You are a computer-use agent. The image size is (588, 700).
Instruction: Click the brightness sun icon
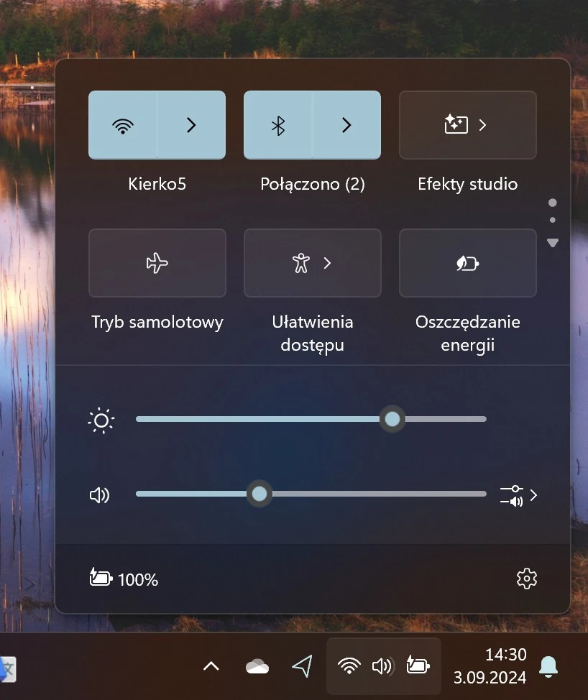101,420
